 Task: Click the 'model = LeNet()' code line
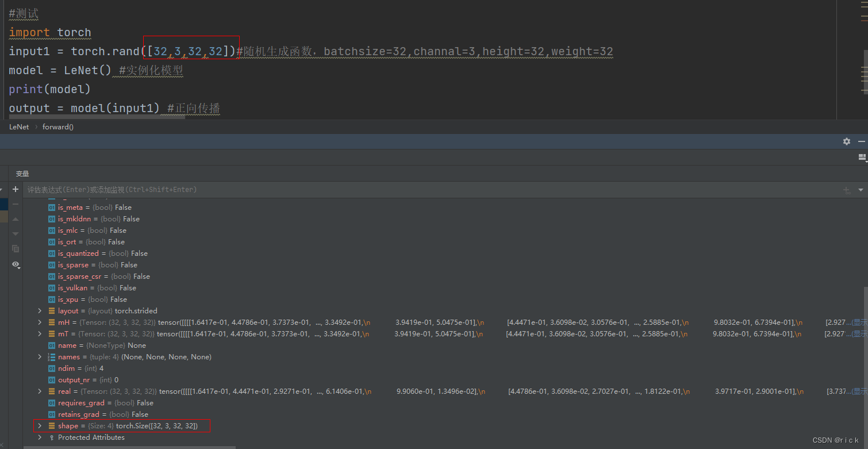96,70
